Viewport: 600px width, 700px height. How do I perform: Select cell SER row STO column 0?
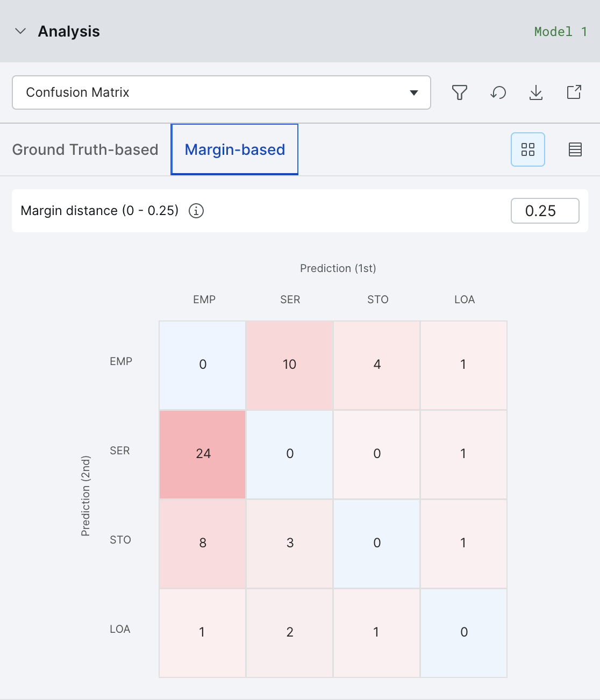tap(377, 454)
